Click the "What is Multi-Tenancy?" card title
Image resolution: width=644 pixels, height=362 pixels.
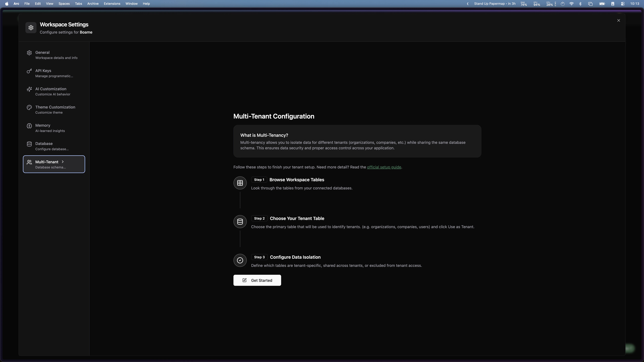(264, 135)
